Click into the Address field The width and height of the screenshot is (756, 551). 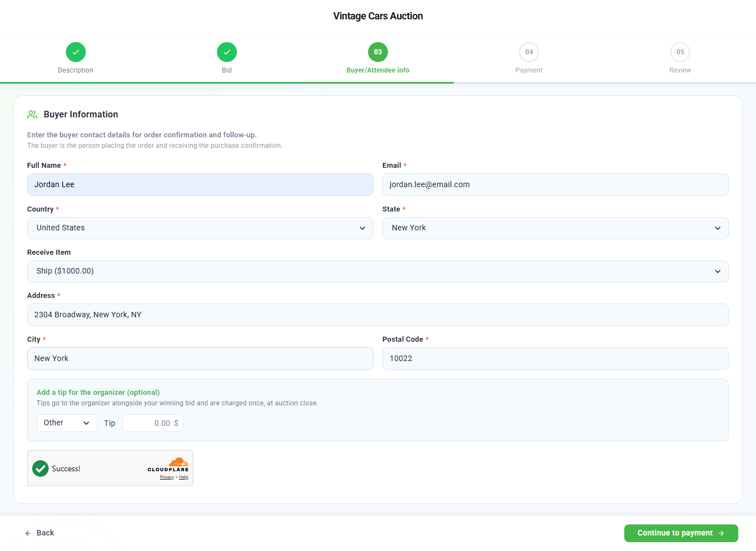(x=378, y=315)
